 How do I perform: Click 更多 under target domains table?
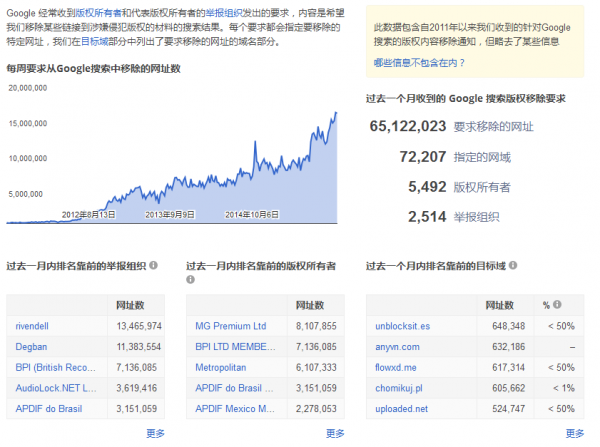[575, 433]
